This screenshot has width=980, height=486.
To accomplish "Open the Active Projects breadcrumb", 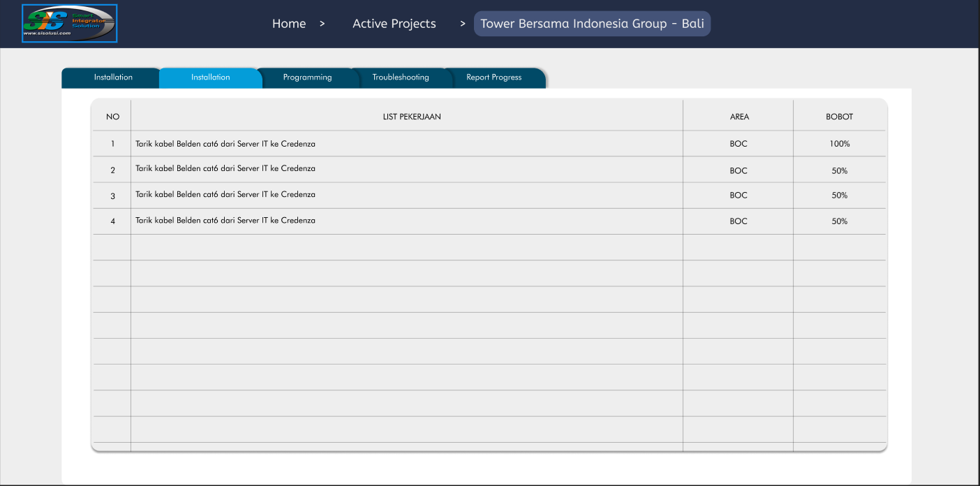I will [x=394, y=24].
